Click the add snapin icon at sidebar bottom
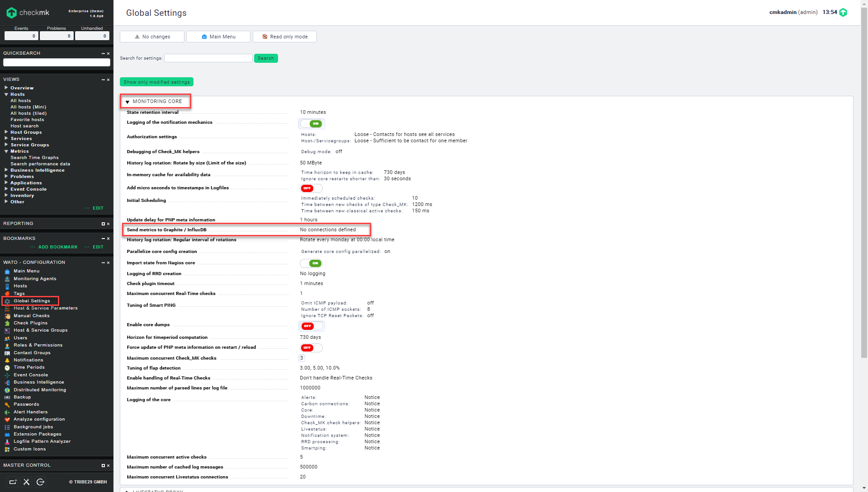Viewport: 868px width, 492px height. (13, 482)
